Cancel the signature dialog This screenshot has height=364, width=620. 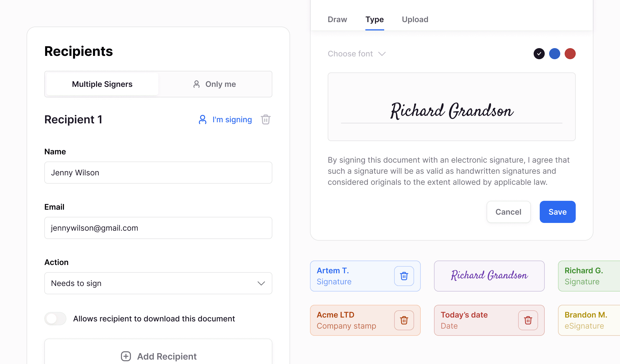(x=508, y=212)
